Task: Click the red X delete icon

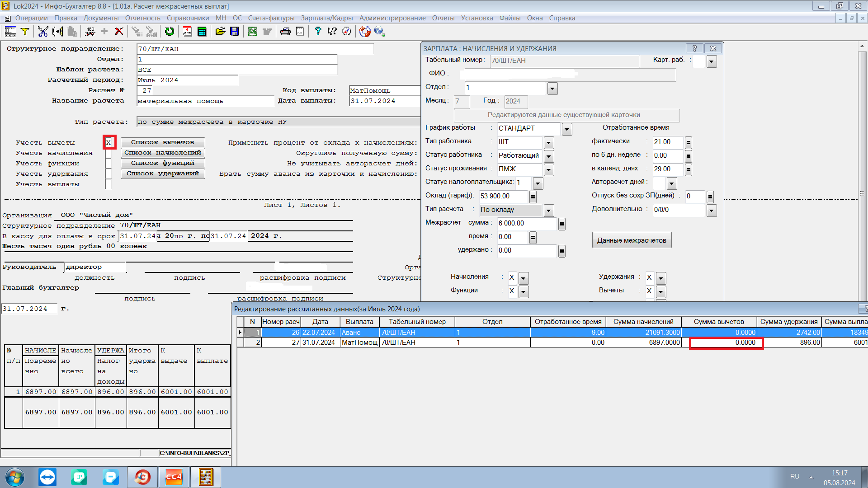Action: coord(119,31)
